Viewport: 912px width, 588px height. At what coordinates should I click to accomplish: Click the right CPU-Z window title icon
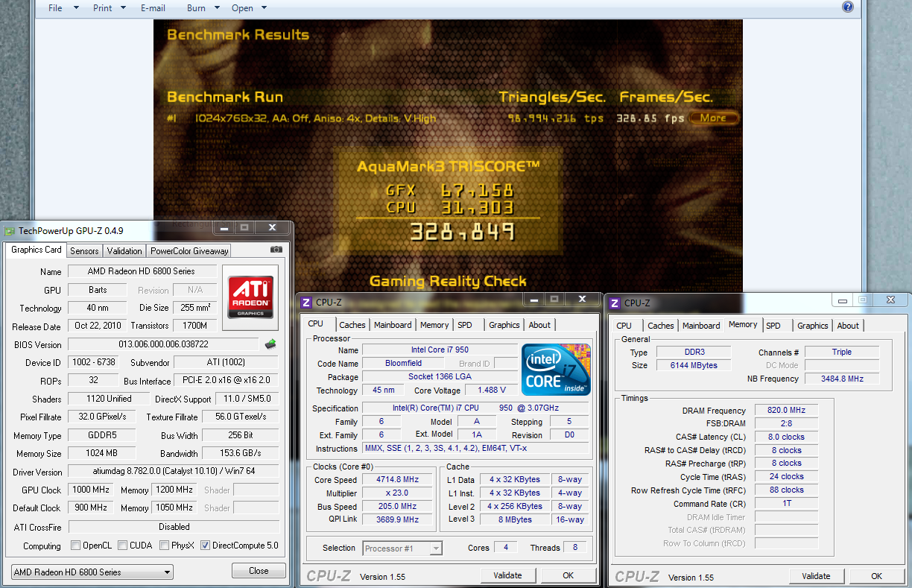tap(615, 303)
